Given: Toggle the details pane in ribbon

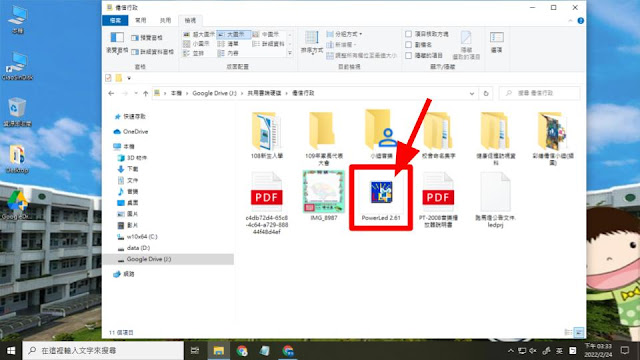Looking at the screenshot, I should coord(153,52).
